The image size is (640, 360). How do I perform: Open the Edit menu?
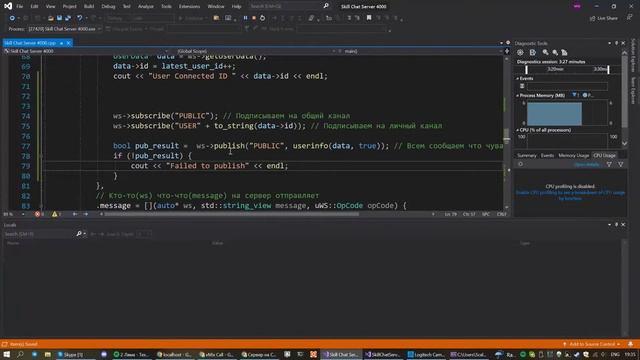point(34,7)
